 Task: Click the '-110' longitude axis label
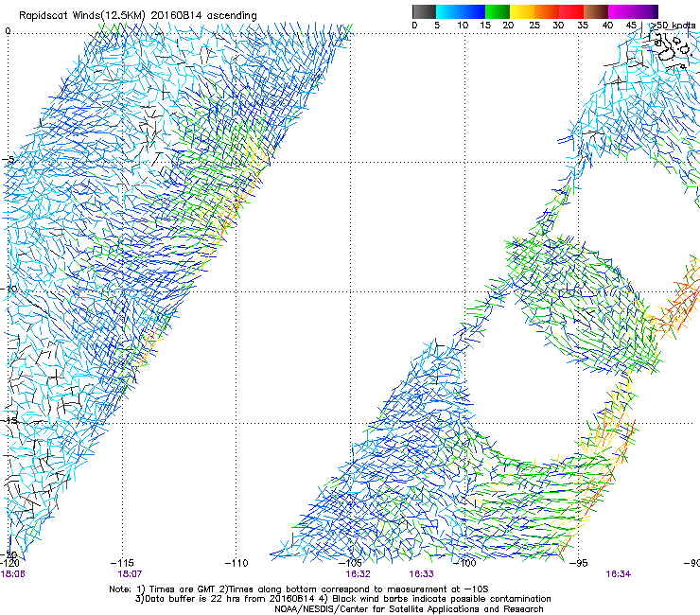[x=236, y=563]
